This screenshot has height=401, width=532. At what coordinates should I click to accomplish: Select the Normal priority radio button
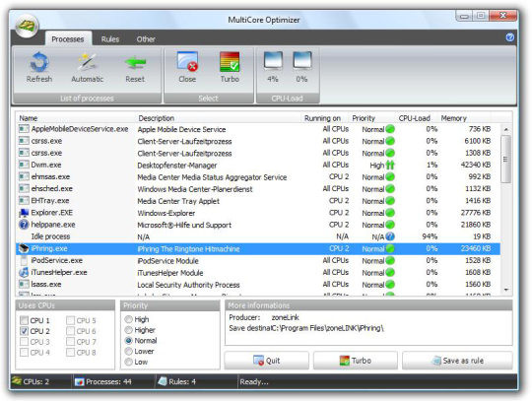pyautogui.click(x=129, y=340)
